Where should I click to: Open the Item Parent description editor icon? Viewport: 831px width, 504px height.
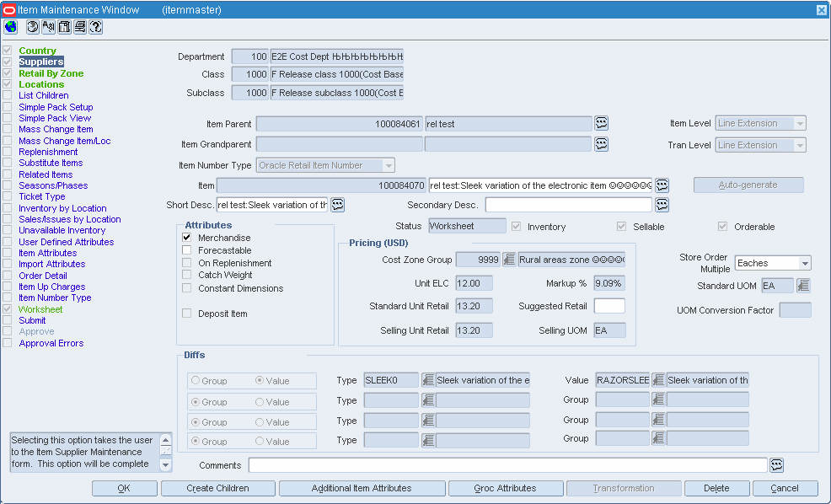601,124
